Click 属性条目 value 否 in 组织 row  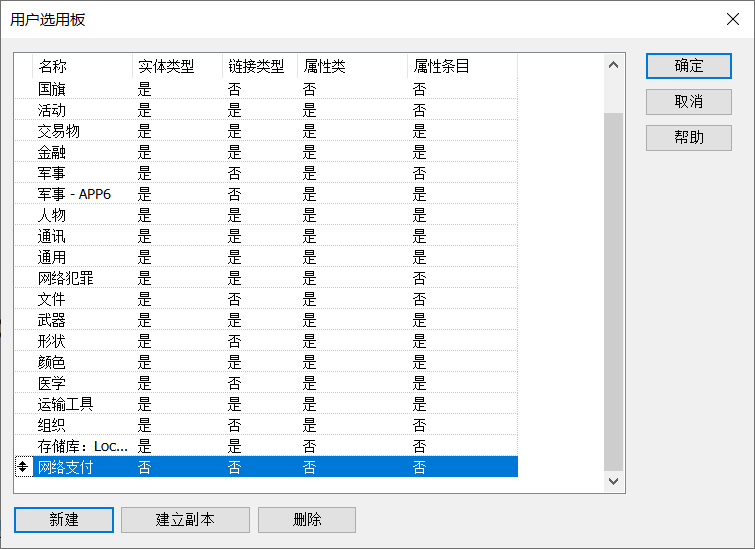coord(419,425)
